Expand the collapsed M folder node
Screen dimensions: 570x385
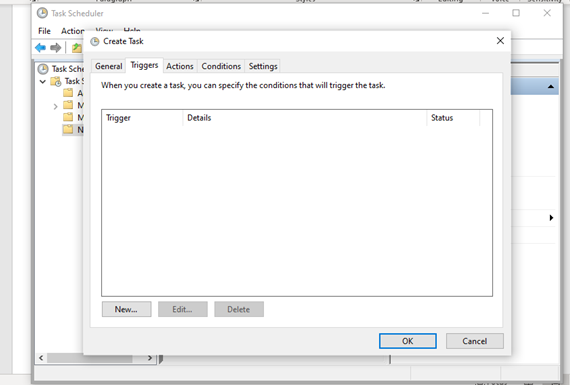[x=55, y=107]
